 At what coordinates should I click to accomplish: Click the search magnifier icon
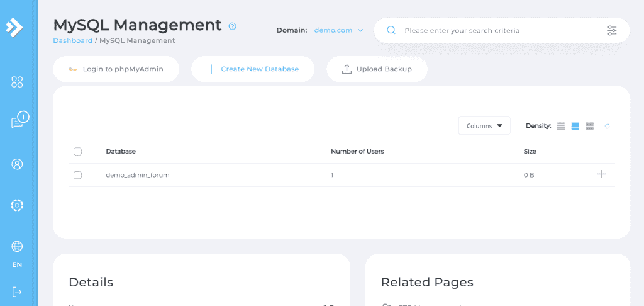point(391,30)
